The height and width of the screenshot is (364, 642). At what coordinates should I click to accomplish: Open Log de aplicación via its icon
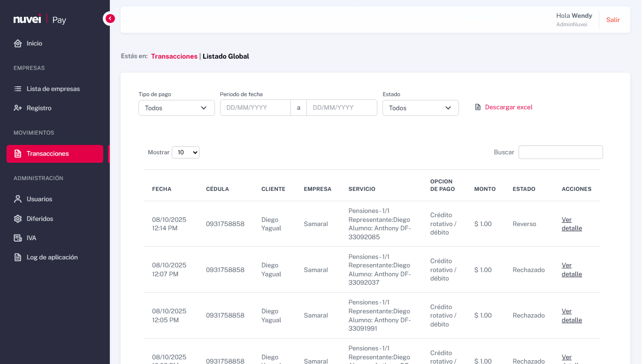click(x=17, y=257)
